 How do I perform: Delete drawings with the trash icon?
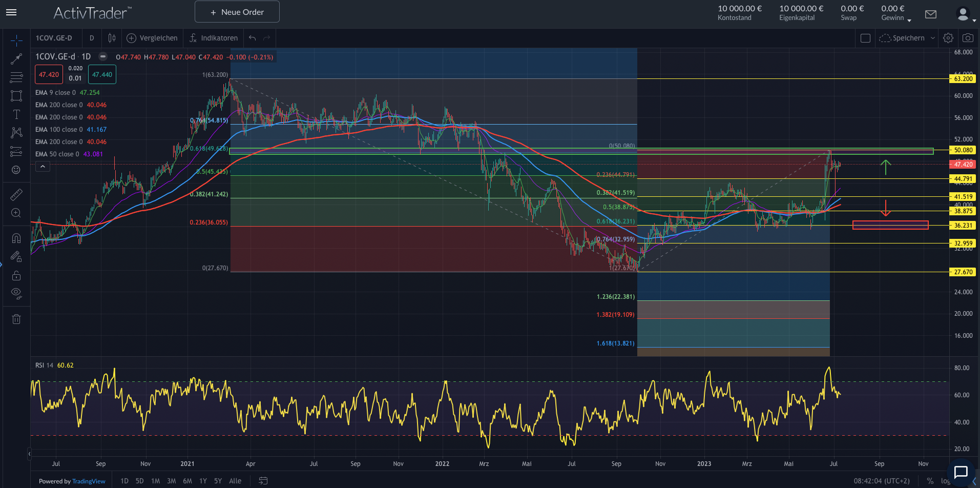point(16,319)
